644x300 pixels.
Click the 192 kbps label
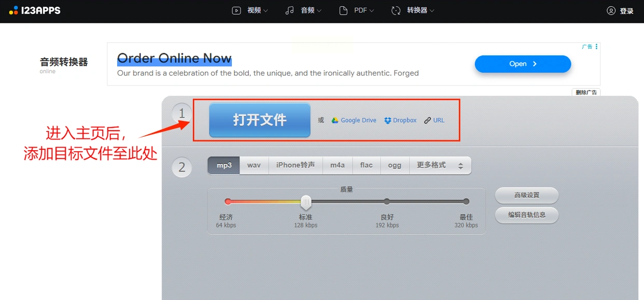pyautogui.click(x=387, y=225)
